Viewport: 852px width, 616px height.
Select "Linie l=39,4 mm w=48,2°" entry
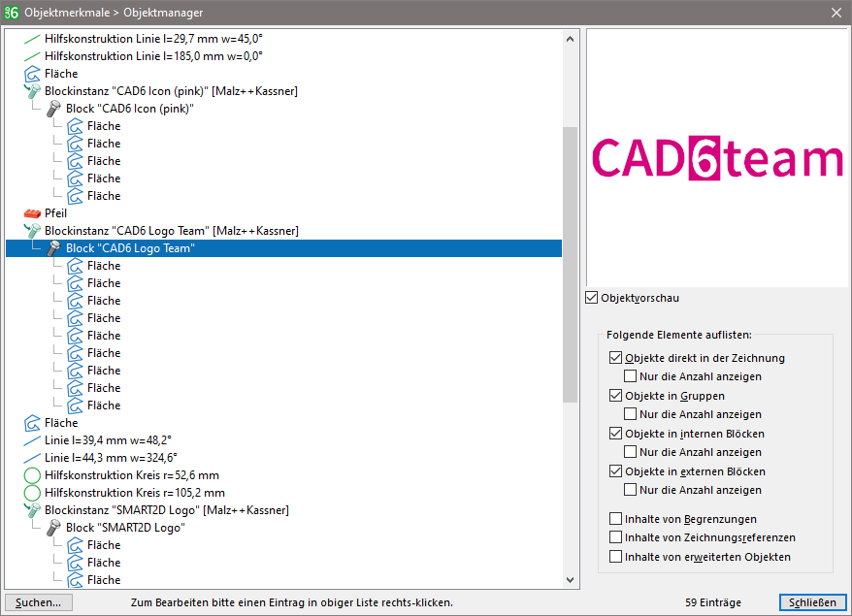point(108,440)
